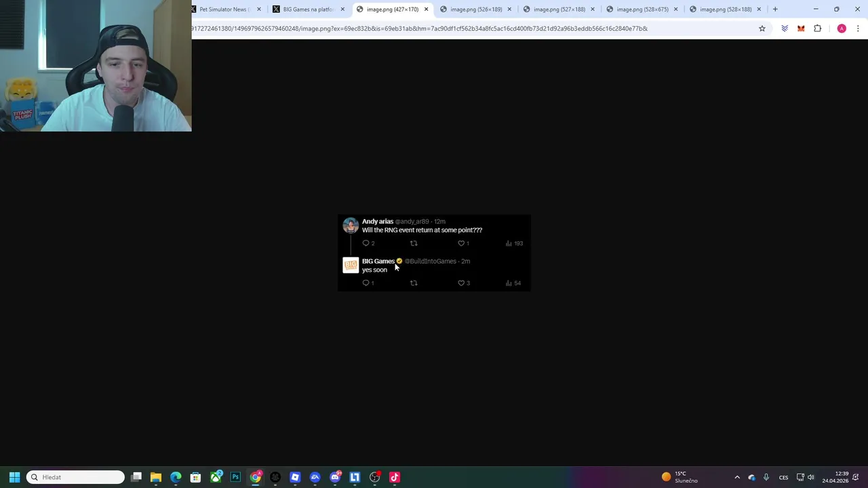This screenshot has height=488, width=868.
Task: Click the webcam overlay video
Action: pyautogui.click(x=96, y=66)
